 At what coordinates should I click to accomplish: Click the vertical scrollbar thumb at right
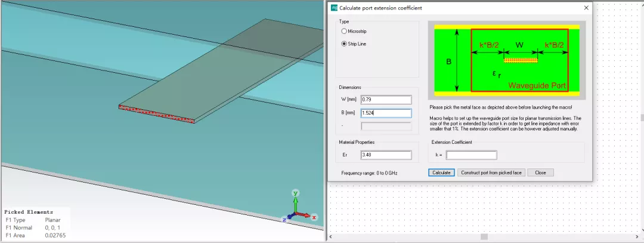(642, 118)
